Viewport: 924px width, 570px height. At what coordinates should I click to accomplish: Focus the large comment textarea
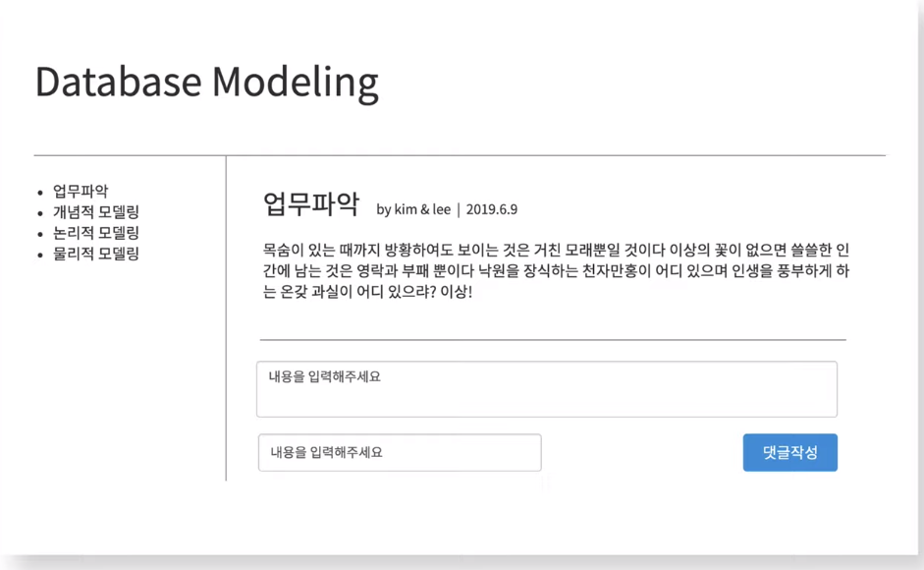547,389
